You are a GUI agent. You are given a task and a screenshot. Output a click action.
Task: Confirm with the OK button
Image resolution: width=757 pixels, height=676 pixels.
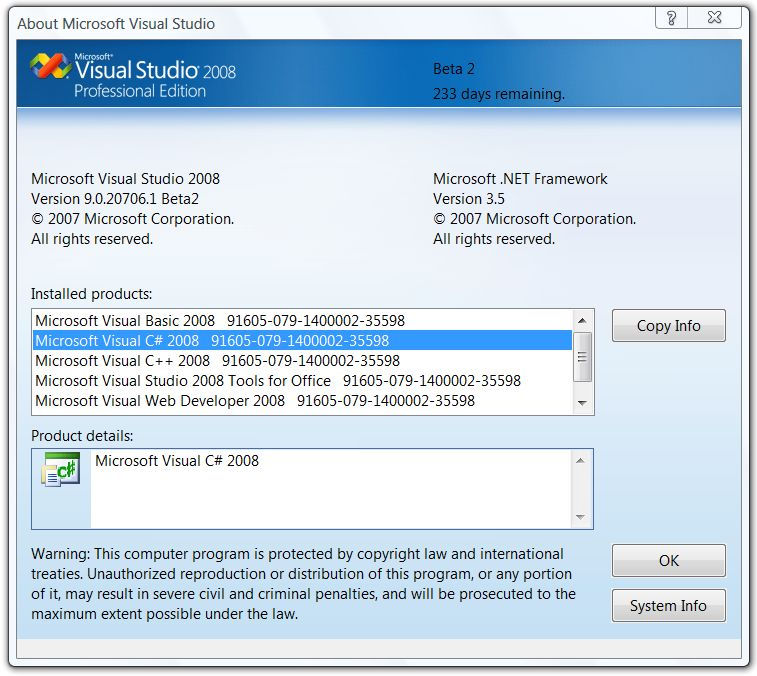669,561
